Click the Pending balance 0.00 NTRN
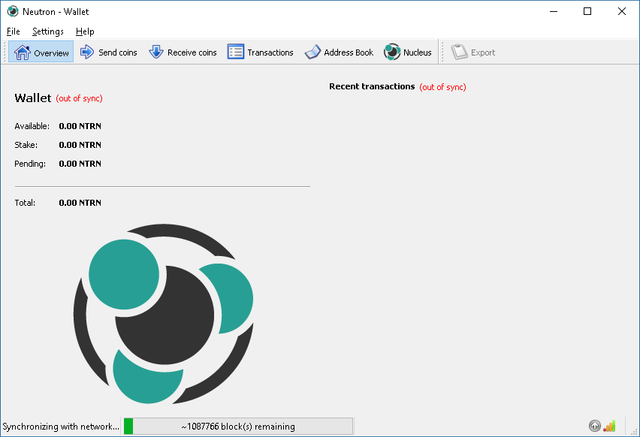 pyautogui.click(x=80, y=164)
